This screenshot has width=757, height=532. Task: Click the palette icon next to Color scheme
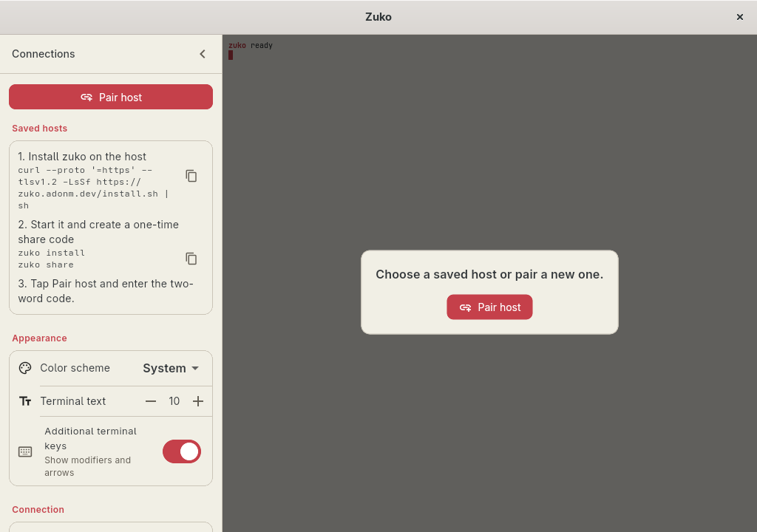pos(25,369)
